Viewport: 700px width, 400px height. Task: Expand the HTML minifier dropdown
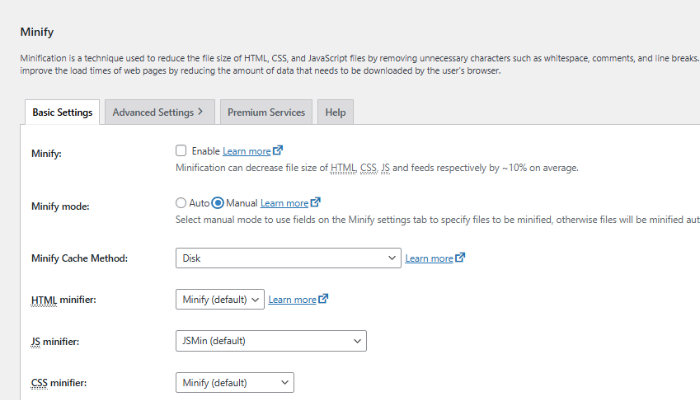[x=219, y=299]
